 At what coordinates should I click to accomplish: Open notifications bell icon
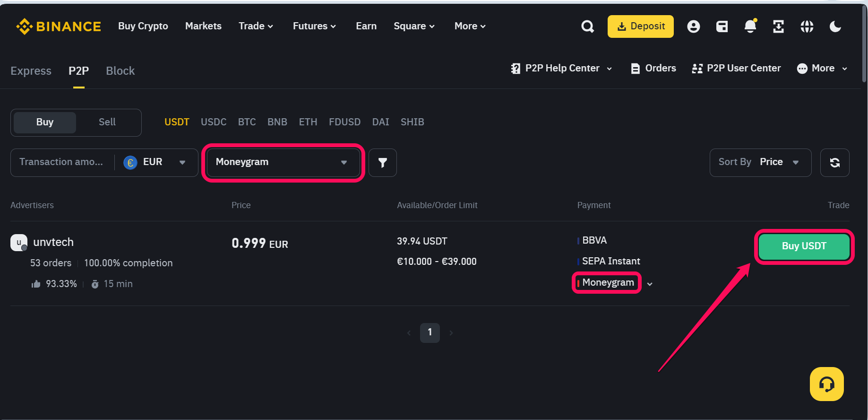click(750, 26)
